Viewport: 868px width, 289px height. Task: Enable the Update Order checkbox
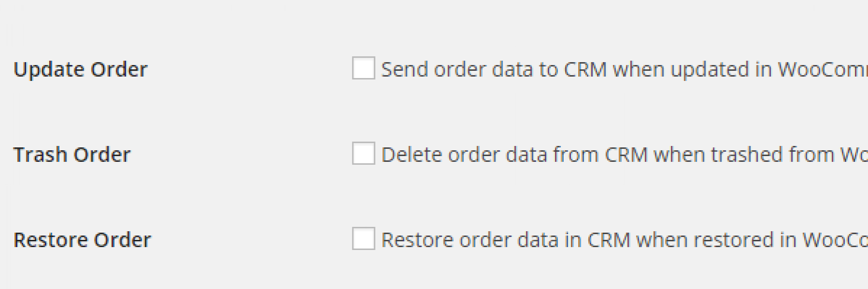(364, 68)
